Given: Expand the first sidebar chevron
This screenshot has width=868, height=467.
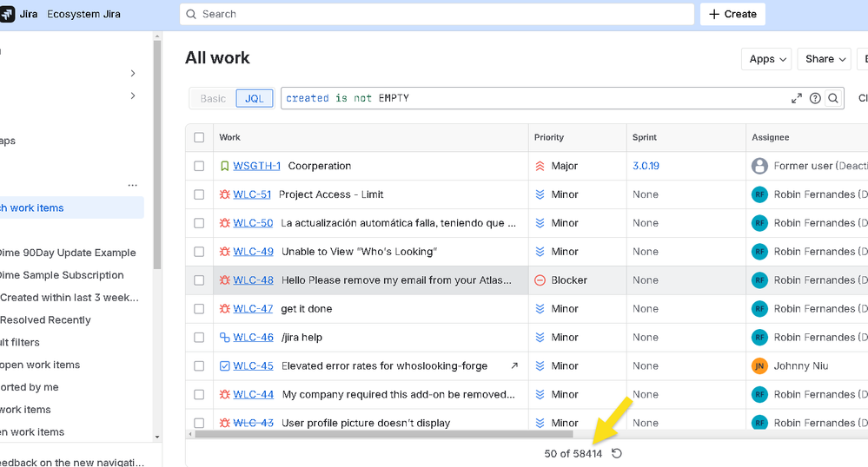Looking at the screenshot, I should [133, 74].
